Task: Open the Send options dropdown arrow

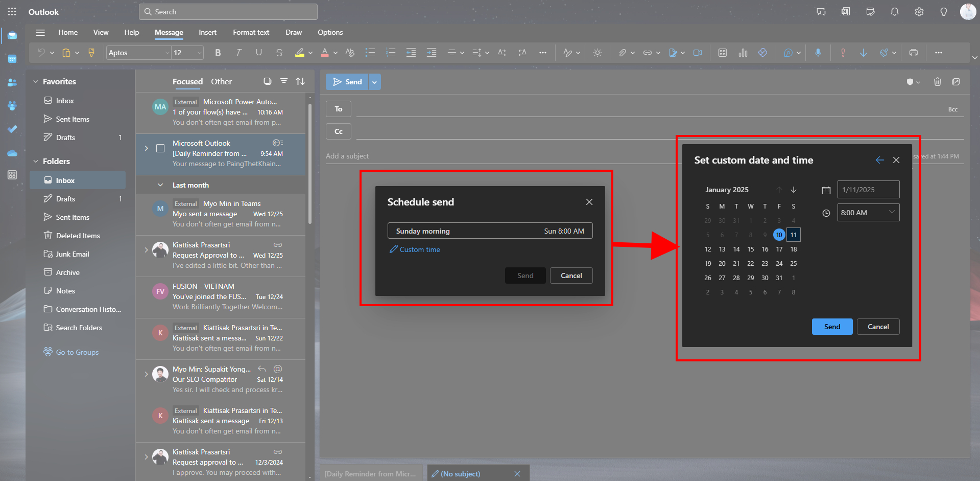Action: tap(374, 82)
